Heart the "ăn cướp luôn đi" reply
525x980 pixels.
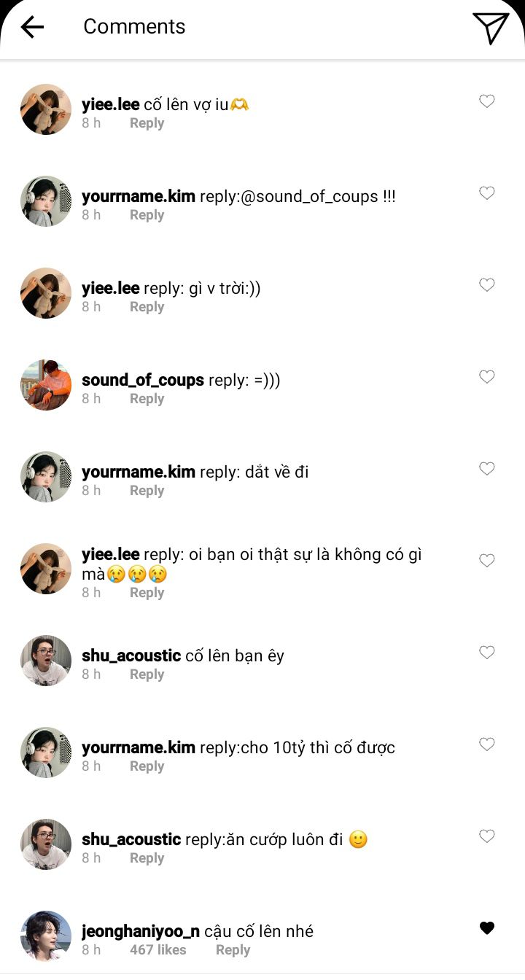click(487, 836)
